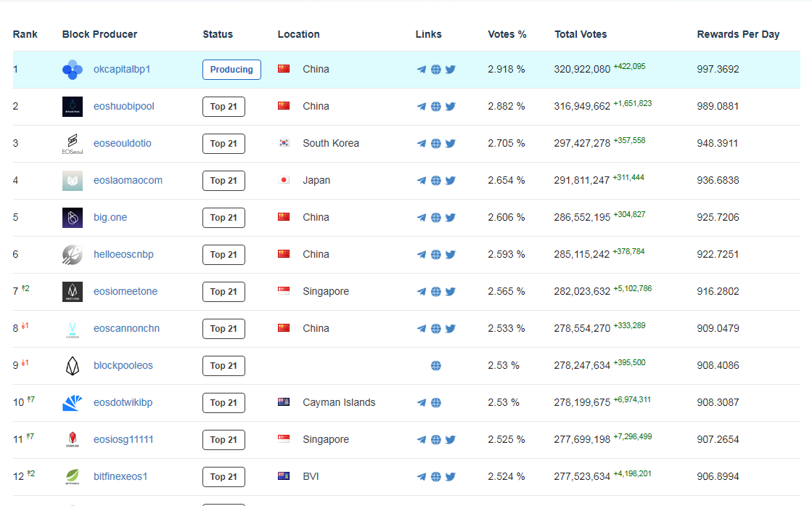Visit eoshuobipool website via globe icon
Screen dimensions: 812x506
point(436,107)
